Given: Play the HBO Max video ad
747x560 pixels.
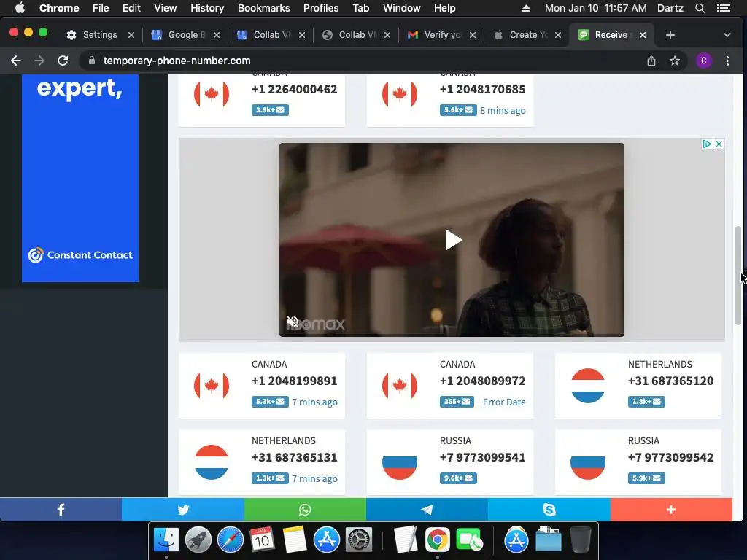Looking at the screenshot, I should point(453,239).
